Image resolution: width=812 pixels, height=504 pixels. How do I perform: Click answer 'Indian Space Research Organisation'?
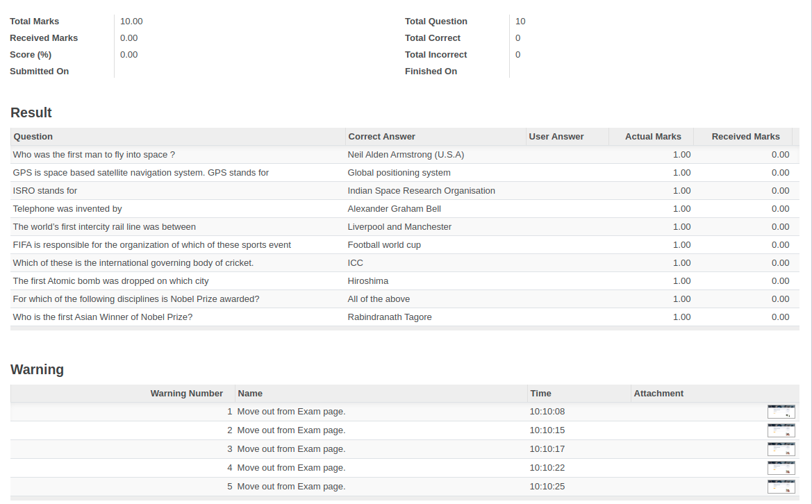coord(422,191)
